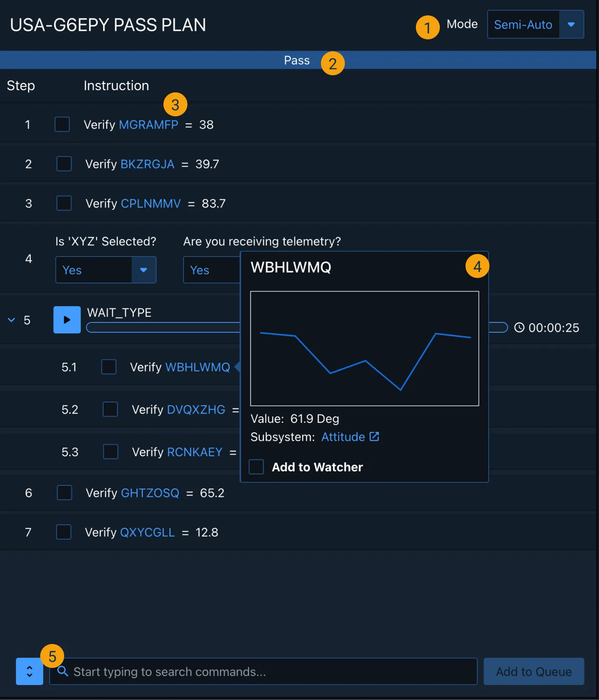The width and height of the screenshot is (599, 700).
Task: Check the step 1 MGRAMFP verify checkbox
Action: [62, 124]
